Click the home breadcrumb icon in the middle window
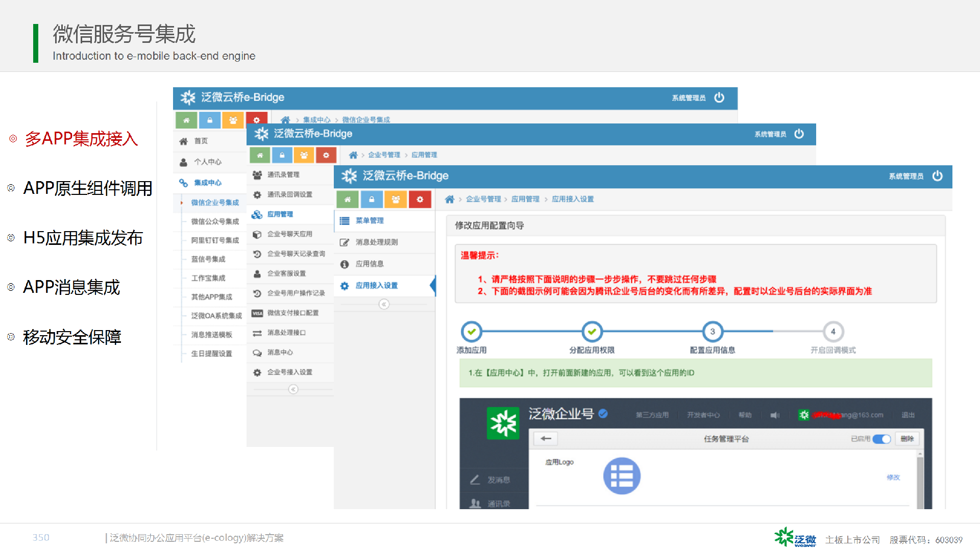 coord(353,155)
